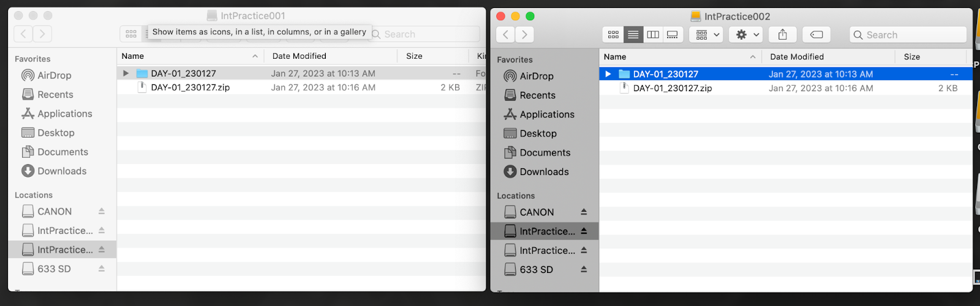This screenshot has width=980, height=306.
Task: Click the Share button in IntPractice002 toolbar
Action: [783, 35]
